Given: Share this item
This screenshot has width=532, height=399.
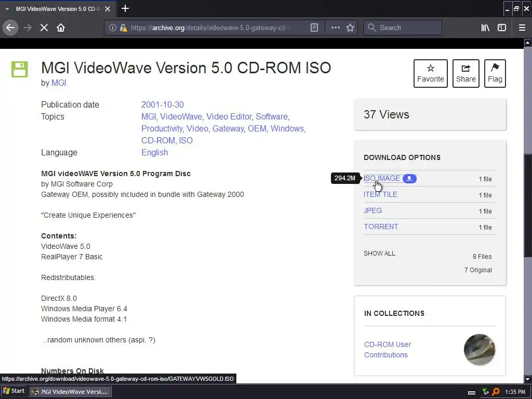Looking at the screenshot, I should coord(466,73).
